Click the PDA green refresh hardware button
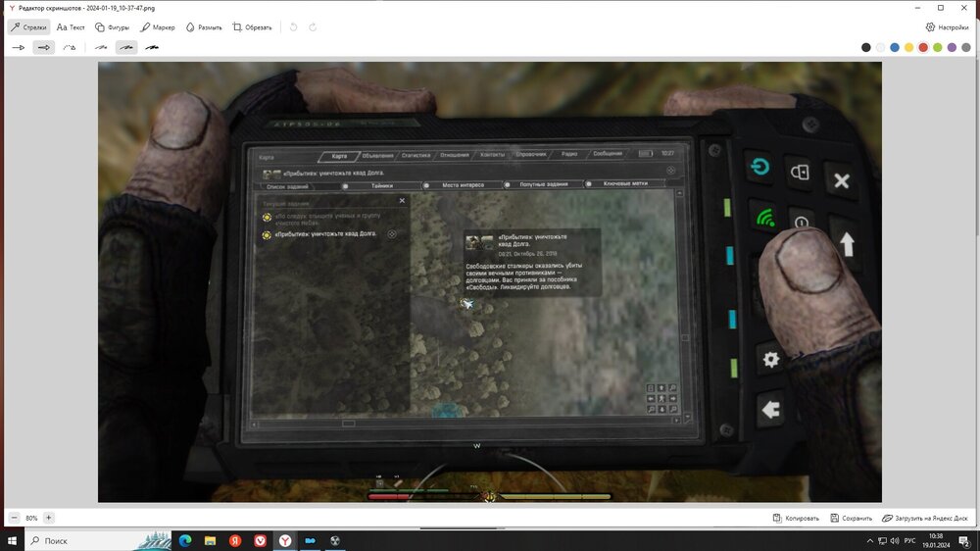Screen dimensions: 980x551 (760, 167)
